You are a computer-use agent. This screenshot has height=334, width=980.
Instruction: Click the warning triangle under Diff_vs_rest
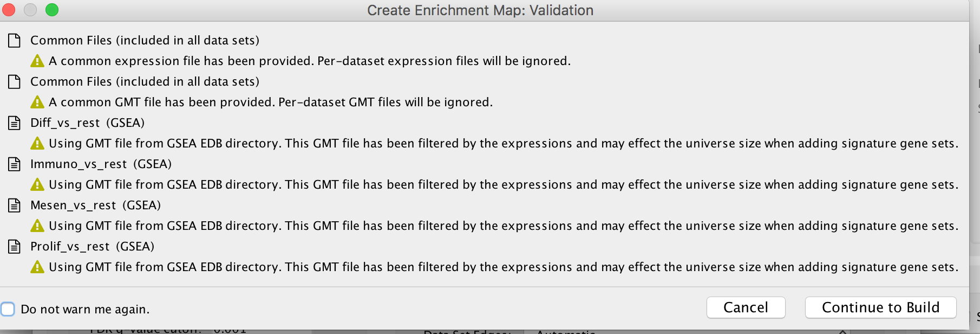pos(37,143)
